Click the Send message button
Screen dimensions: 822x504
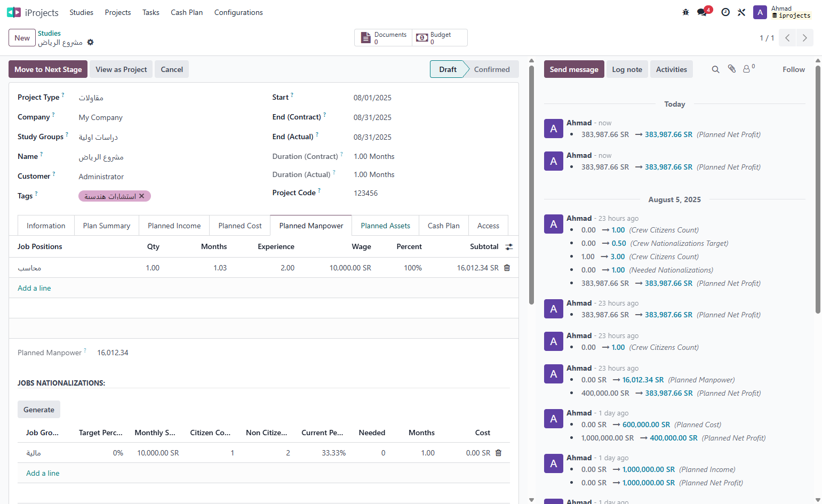574,69
